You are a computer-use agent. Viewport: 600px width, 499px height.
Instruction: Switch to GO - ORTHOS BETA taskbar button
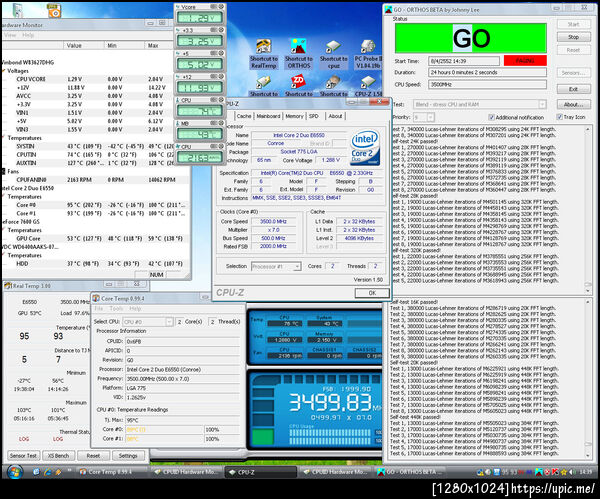click(x=410, y=472)
